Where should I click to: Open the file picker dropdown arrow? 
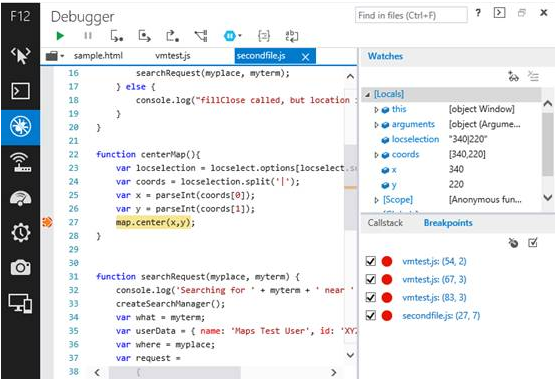coord(62,56)
